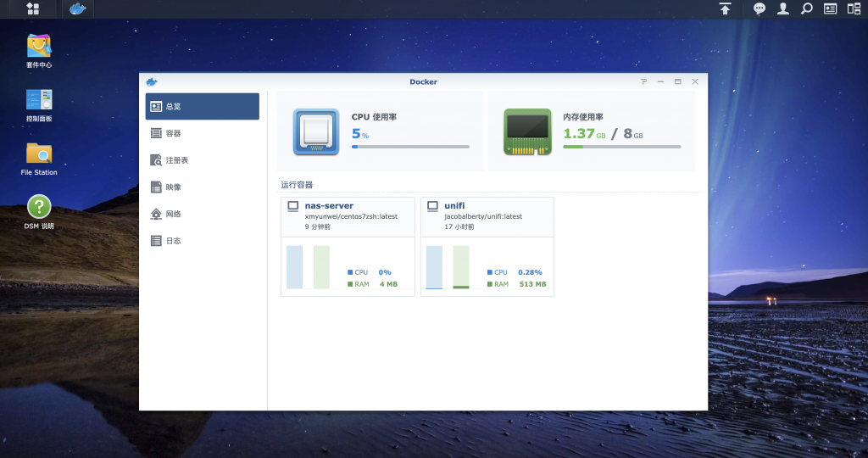The image size is (868, 458).
Task: Select the 总览 overview tab
Action: click(202, 106)
